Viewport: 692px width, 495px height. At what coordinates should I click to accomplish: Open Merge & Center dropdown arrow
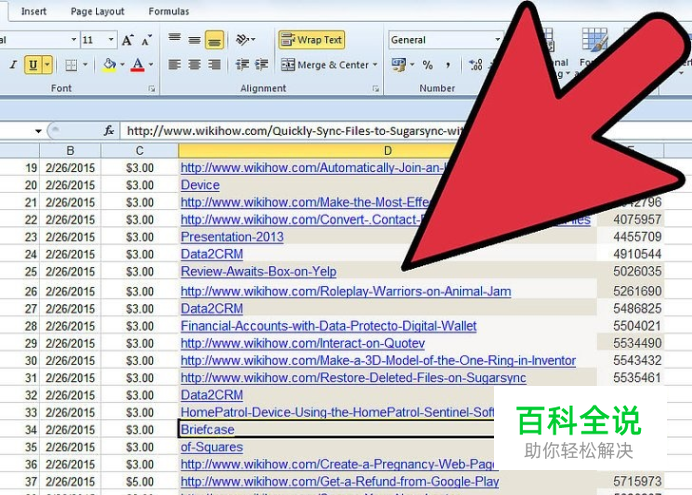[375, 65]
